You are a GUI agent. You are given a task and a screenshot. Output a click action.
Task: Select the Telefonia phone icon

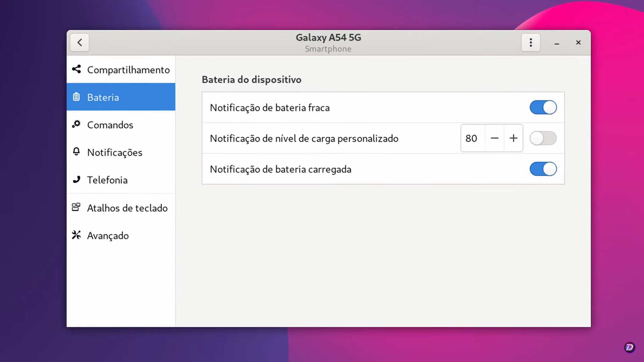(x=76, y=180)
